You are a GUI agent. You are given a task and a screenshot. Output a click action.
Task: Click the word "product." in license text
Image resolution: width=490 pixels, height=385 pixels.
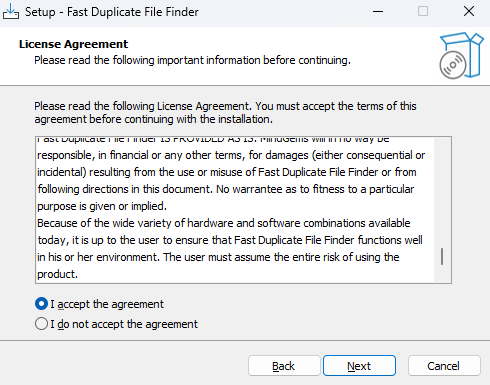[57, 274]
